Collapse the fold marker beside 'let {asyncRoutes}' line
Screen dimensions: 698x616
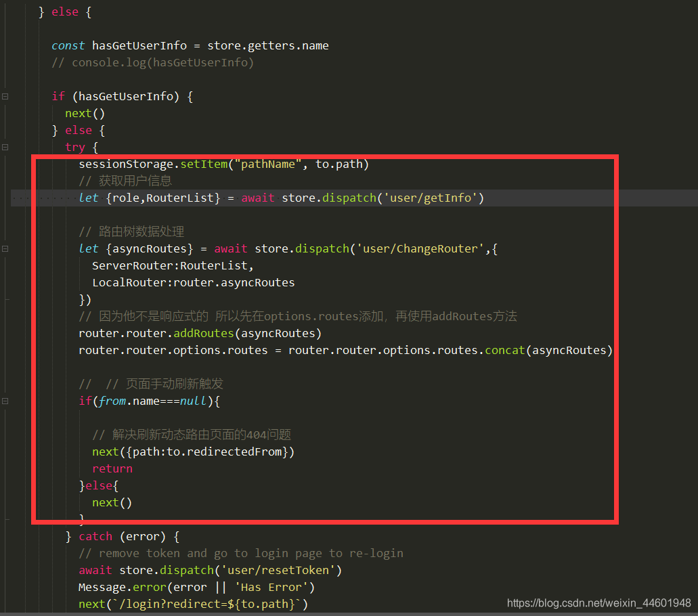[x=5, y=248]
